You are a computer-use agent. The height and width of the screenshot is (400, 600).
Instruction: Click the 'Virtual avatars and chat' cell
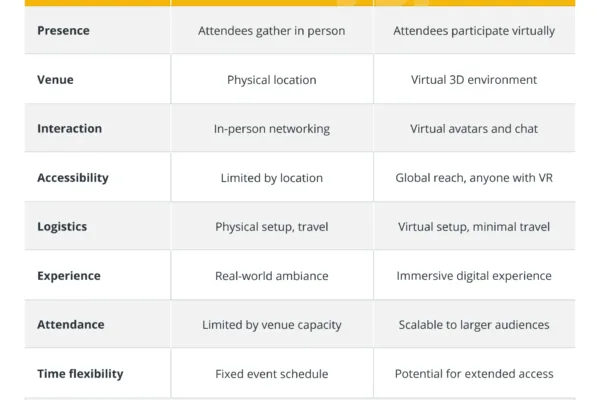click(x=474, y=129)
